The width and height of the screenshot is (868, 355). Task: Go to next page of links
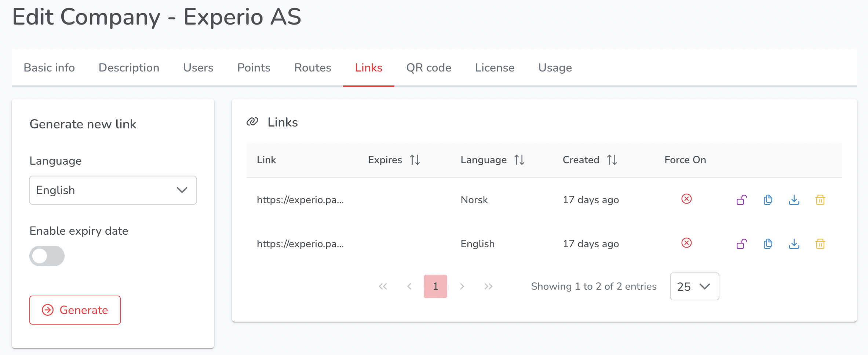click(x=462, y=286)
